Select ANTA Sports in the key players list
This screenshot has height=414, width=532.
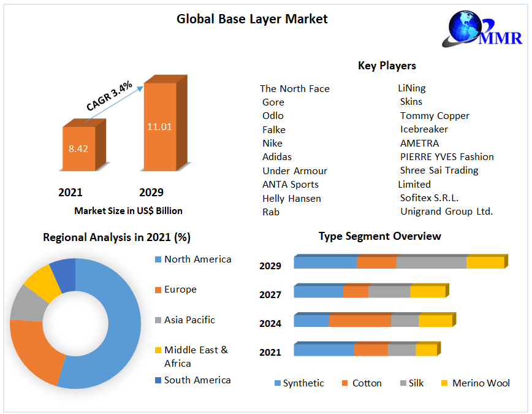pos(291,185)
